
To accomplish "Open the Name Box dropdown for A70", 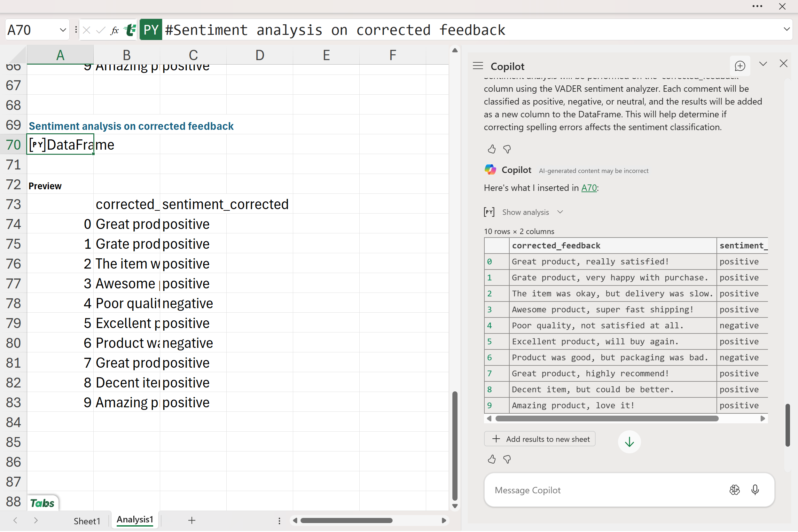I will 63,30.
